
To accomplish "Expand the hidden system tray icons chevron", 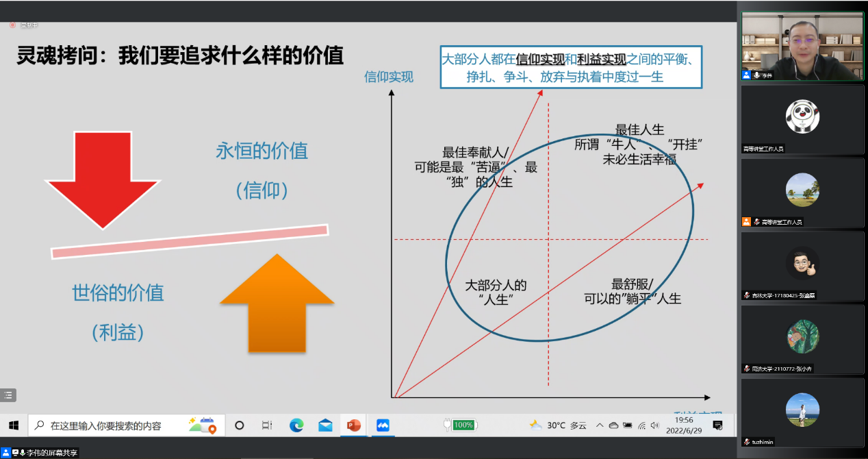I will 600,425.
